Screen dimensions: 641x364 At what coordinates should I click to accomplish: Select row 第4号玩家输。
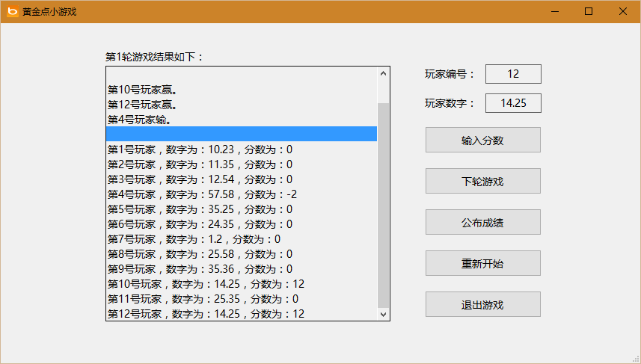pos(242,120)
